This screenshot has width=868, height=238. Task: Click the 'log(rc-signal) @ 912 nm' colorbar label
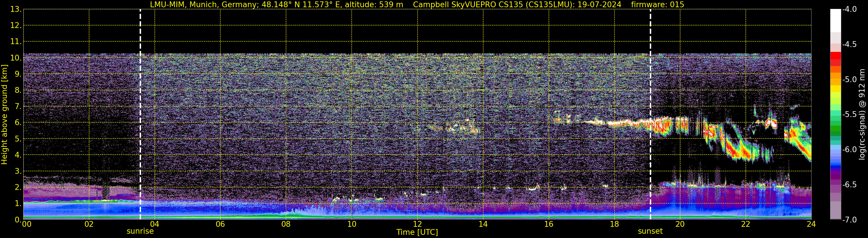point(862,114)
